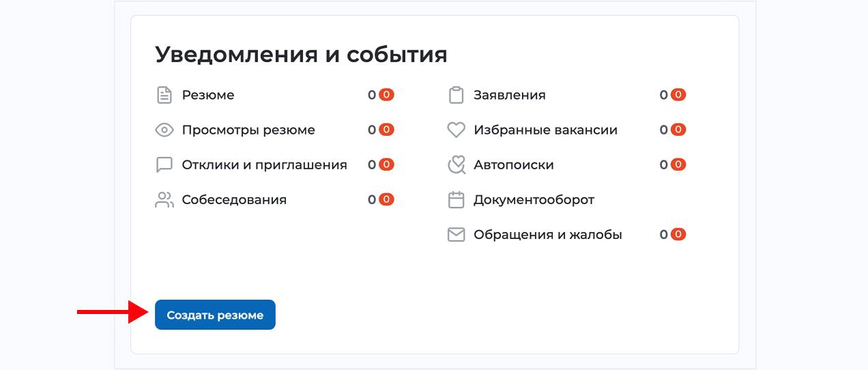This screenshot has width=868, height=370.
Task: Open the Резюме notifications link
Action: pyautogui.click(x=208, y=95)
